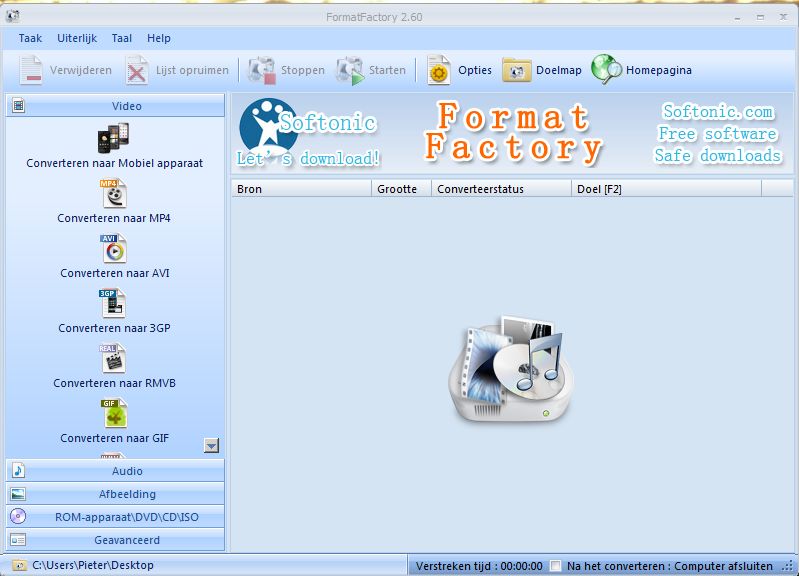This screenshot has height=576, width=799.
Task: Click the Mobiel apparaat conversion icon
Action: pyautogui.click(x=114, y=139)
